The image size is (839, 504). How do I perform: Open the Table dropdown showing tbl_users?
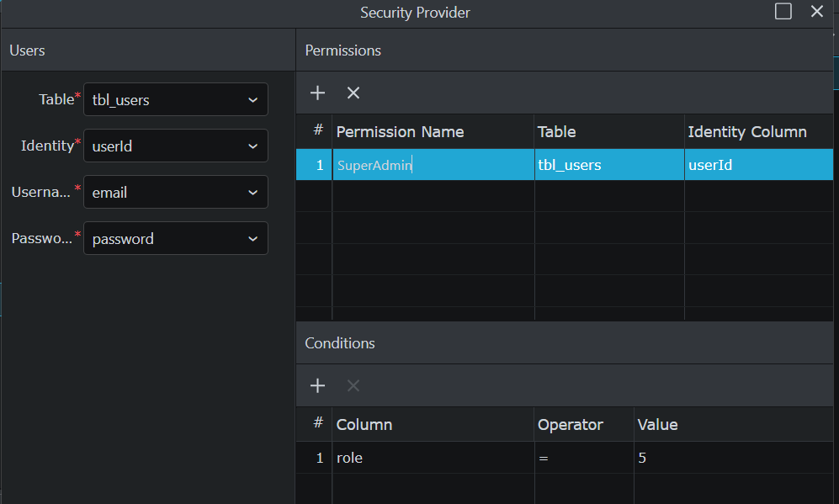pos(176,99)
